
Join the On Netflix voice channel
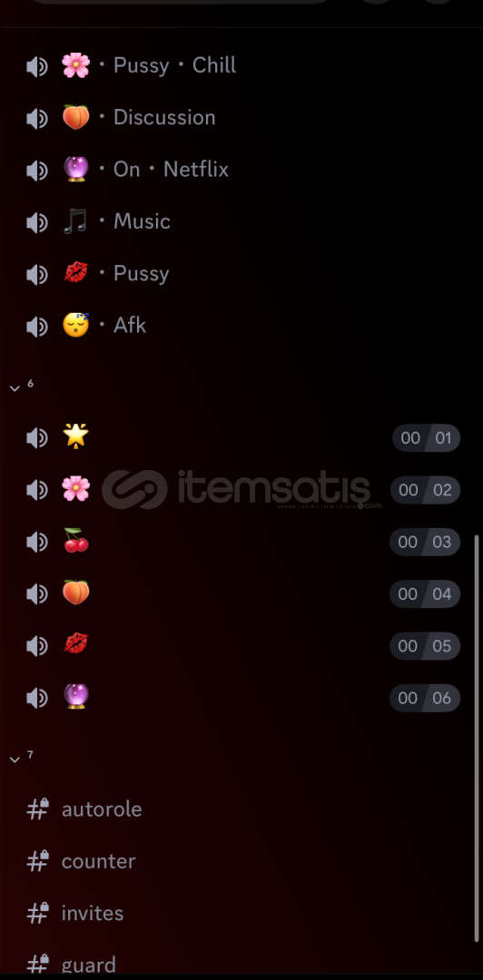point(241,170)
